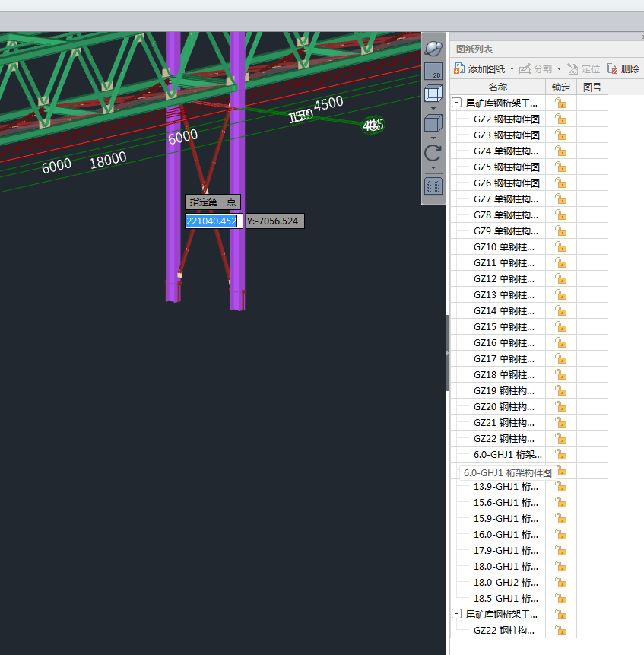Select GZ21 钢柱构 drawing in list
644x655 pixels.
coord(504,423)
